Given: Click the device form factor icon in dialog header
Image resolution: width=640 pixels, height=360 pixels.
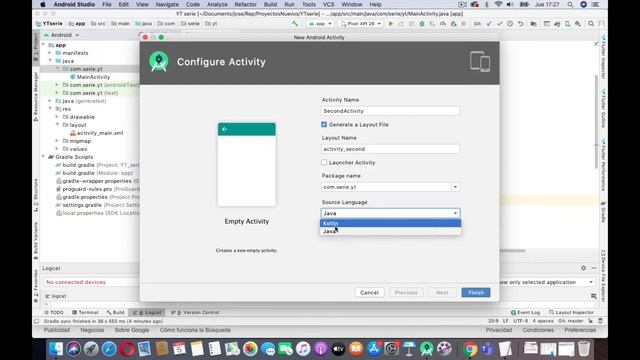Looking at the screenshot, I should click(x=480, y=62).
